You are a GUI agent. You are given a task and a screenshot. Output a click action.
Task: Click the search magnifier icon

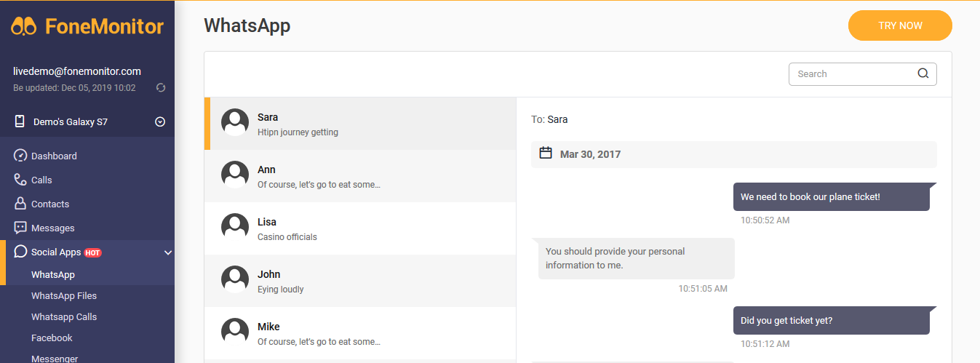pos(923,73)
